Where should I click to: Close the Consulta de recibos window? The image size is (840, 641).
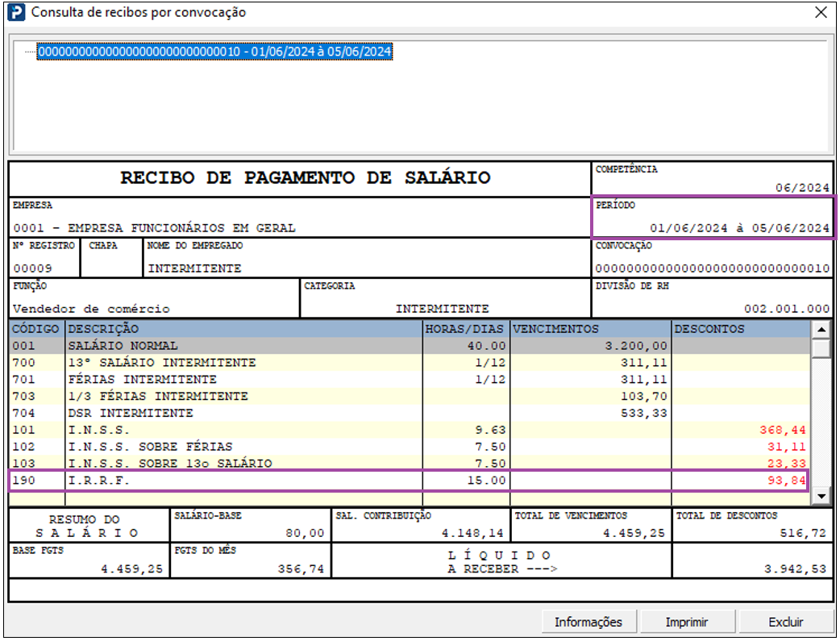[821, 12]
